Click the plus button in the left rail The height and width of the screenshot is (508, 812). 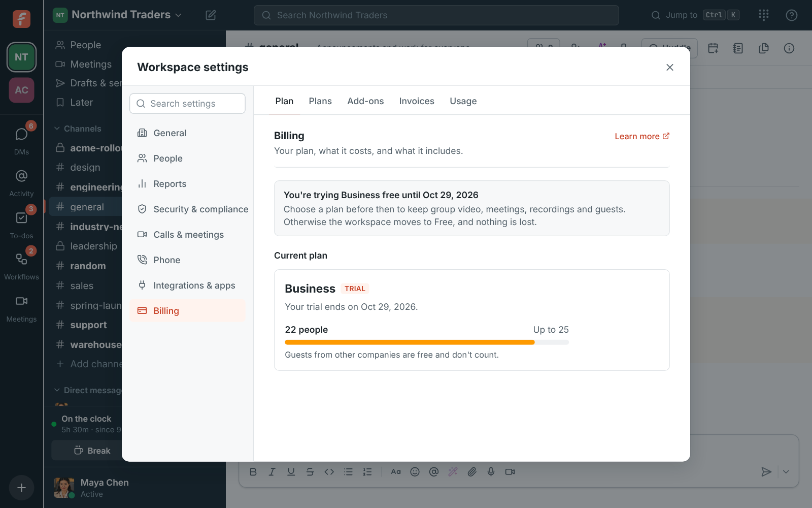21,488
